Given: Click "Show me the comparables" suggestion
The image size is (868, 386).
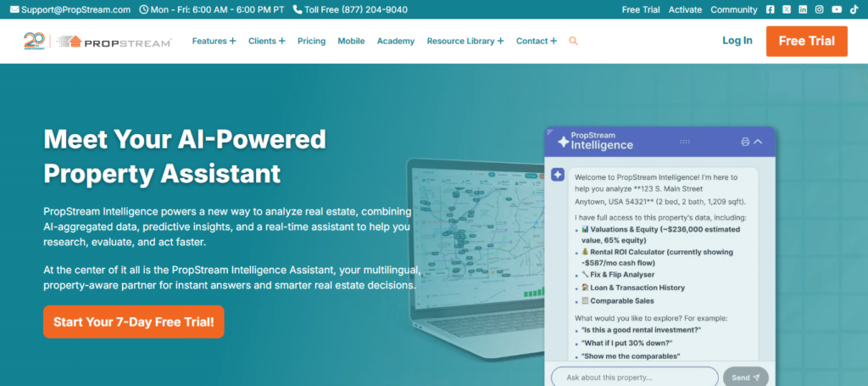Looking at the screenshot, I should point(631,356).
